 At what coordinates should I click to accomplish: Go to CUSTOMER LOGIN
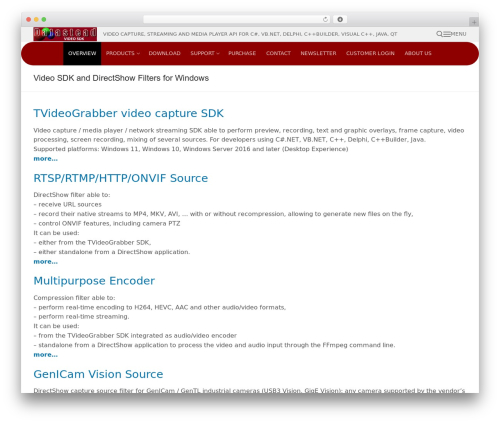click(370, 53)
